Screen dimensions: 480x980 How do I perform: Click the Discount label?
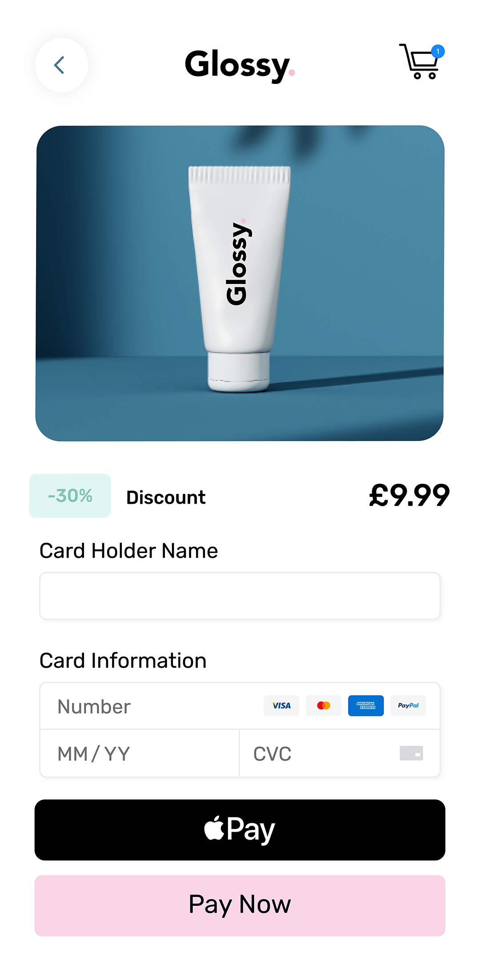[x=166, y=498]
